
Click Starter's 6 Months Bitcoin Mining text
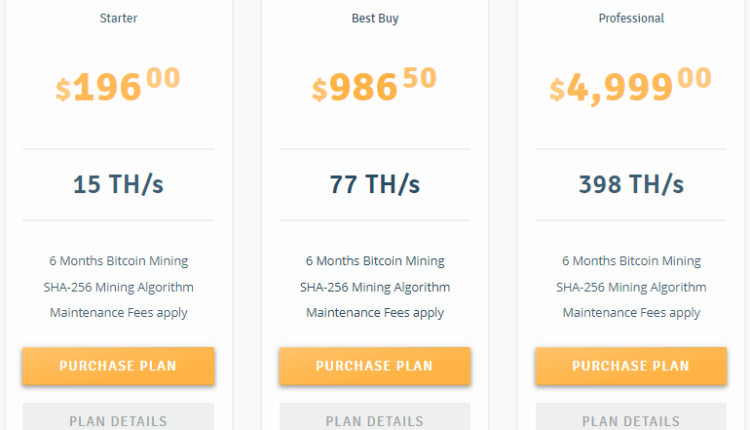[x=118, y=261]
